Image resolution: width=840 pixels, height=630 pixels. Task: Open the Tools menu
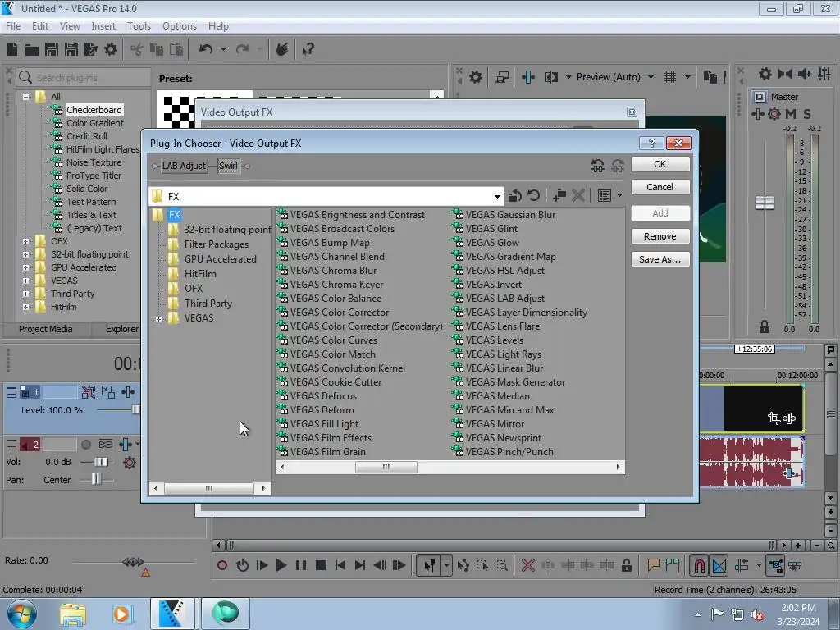click(x=139, y=26)
